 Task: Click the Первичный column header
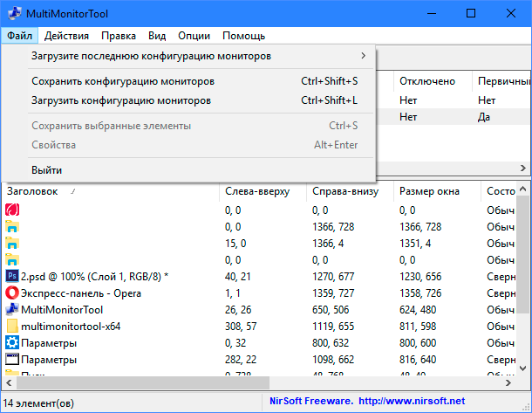503,81
